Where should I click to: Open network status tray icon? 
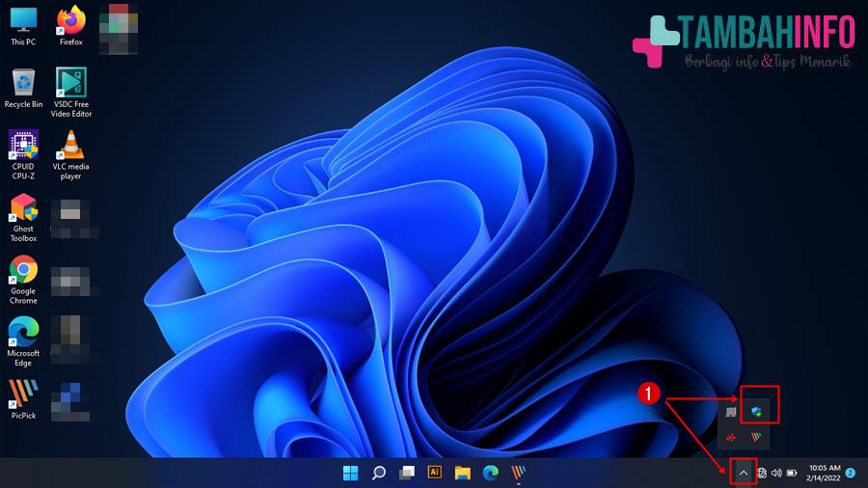pyautogui.click(x=762, y=474)
